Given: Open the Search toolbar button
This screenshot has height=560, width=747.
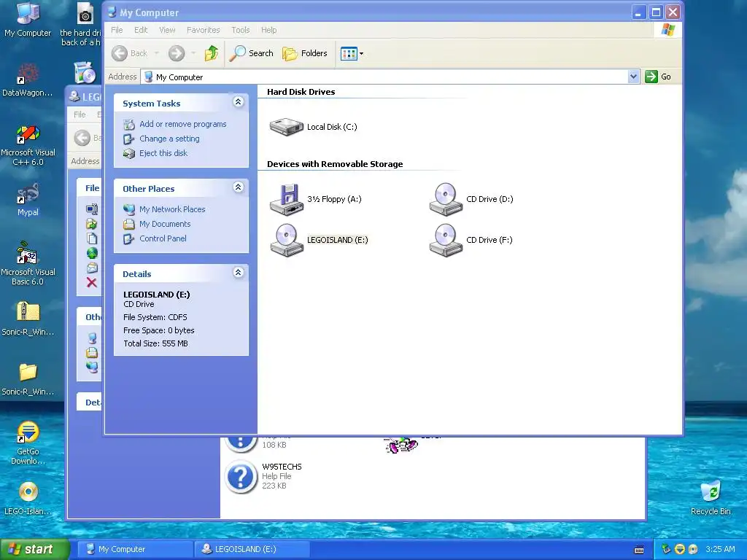Looking at the screenshot, I should tap(251, 53).
